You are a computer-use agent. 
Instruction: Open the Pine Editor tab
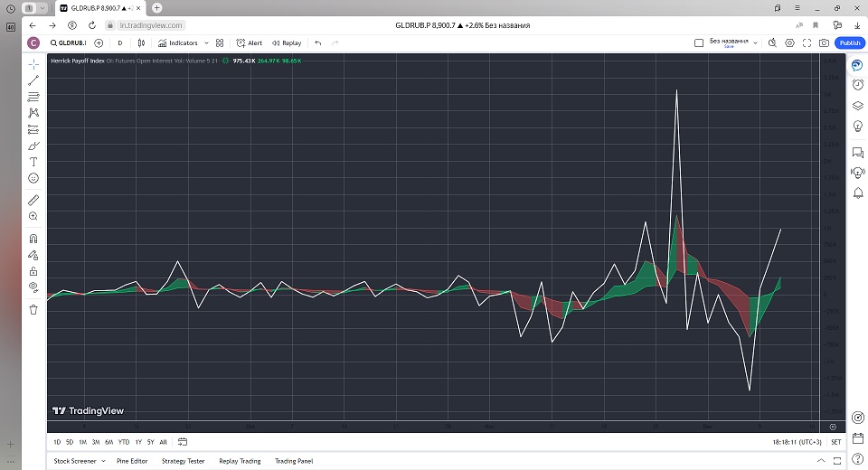click(x=132, y=461)
